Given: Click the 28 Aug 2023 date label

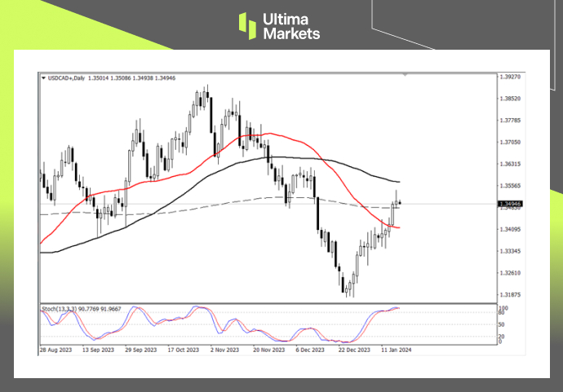Looking at the screenshot, I should (55, 350).
